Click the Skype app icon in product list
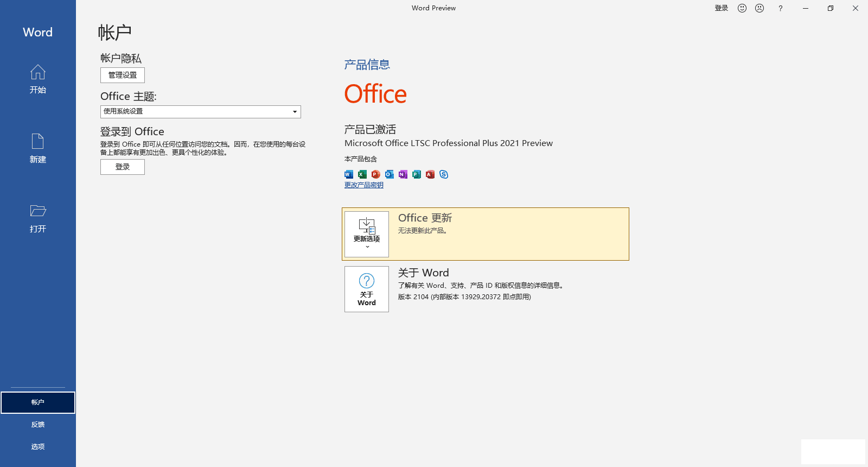Viewport: 868px width, 467px height. 444,174
